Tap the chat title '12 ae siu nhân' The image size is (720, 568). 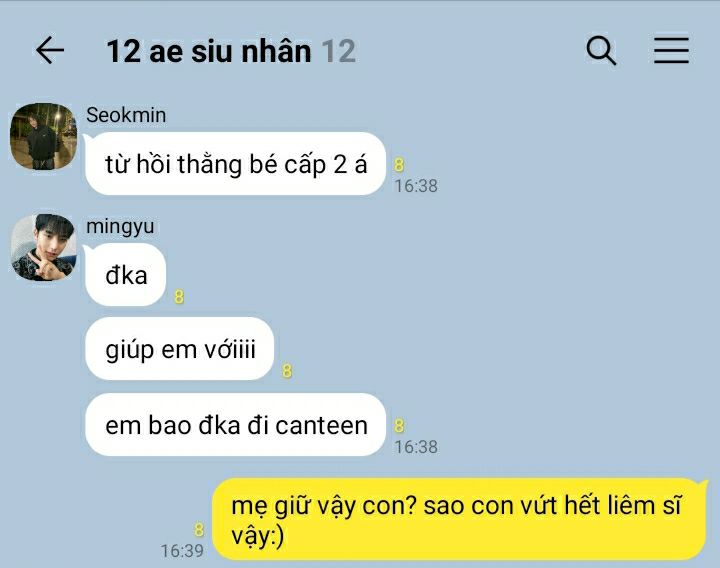[208, 51]
